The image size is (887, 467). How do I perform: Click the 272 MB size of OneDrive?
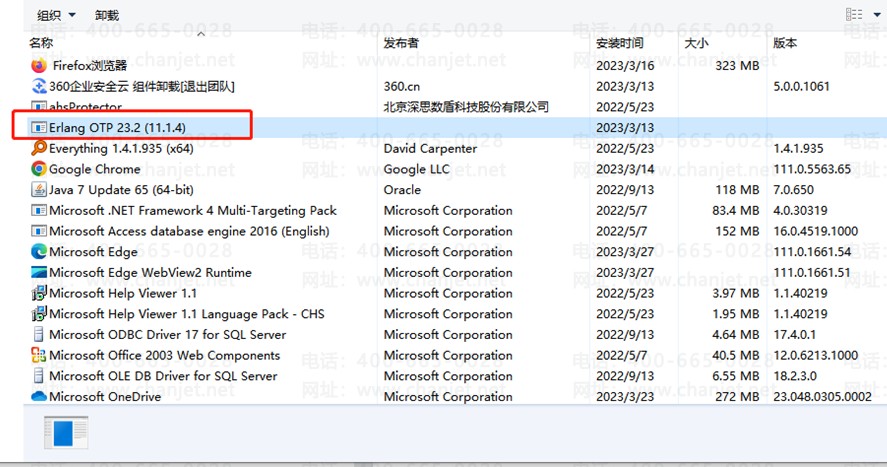pyautogui.click(x=738, y=396)
